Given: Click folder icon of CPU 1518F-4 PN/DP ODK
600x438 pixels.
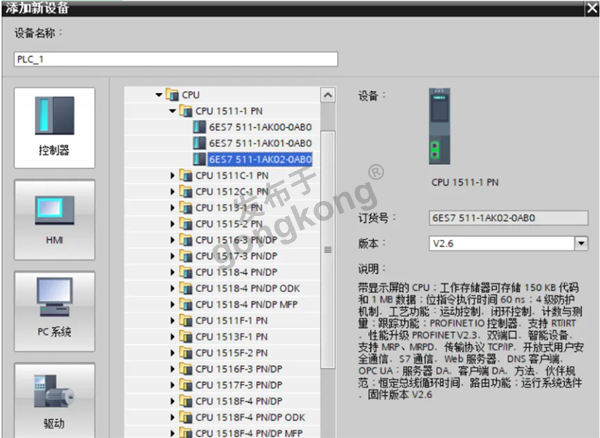Looking at the screenshot, I should (x=186, y=417).
